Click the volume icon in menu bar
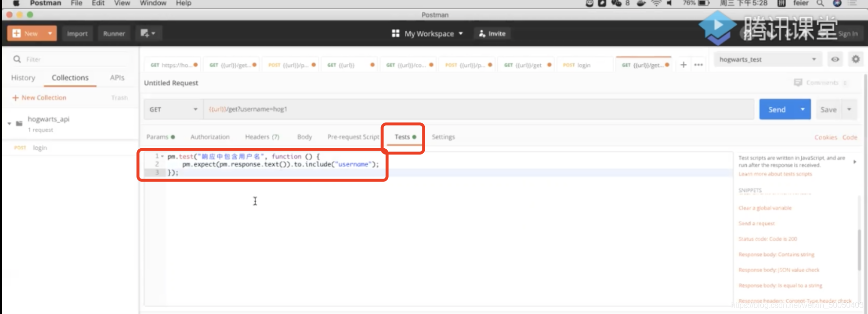Viewport: 868px width, 314px height. [x=670, y=3]
